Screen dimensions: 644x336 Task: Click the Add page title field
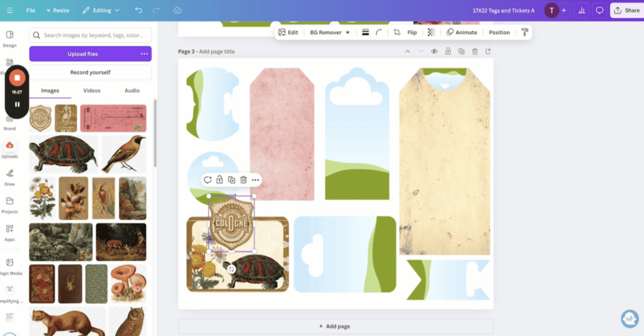point(217,52)
